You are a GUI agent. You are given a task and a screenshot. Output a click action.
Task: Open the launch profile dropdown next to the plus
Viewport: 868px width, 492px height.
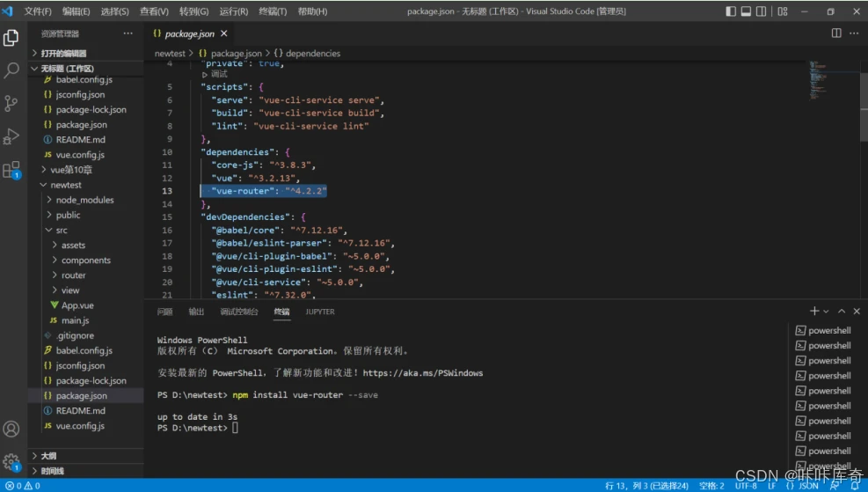[x=826, y=312]
